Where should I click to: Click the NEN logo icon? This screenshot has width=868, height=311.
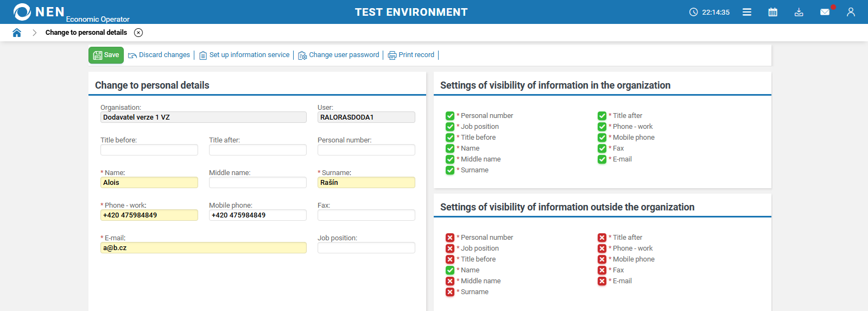tap(22, 12)
